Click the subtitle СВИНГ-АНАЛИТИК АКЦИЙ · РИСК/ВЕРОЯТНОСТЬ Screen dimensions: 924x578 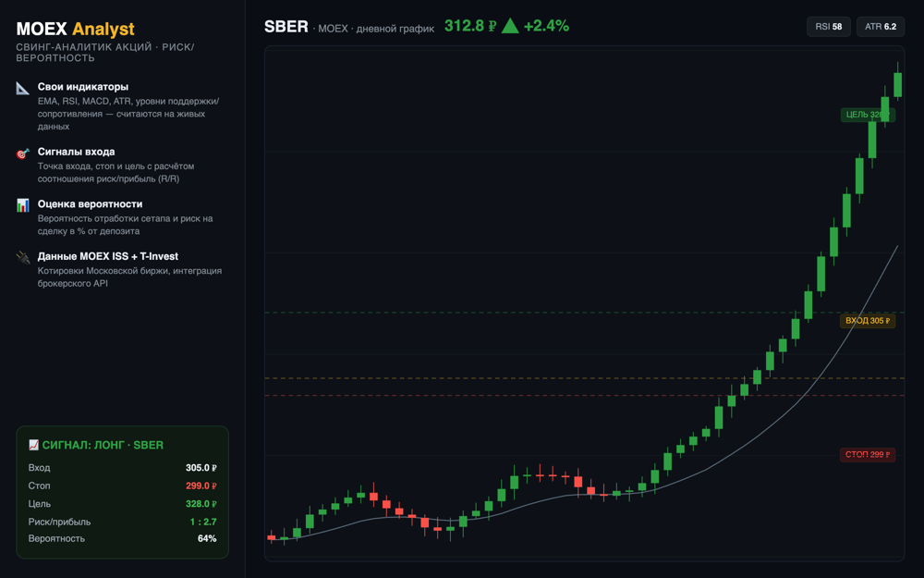click(105, 53)
